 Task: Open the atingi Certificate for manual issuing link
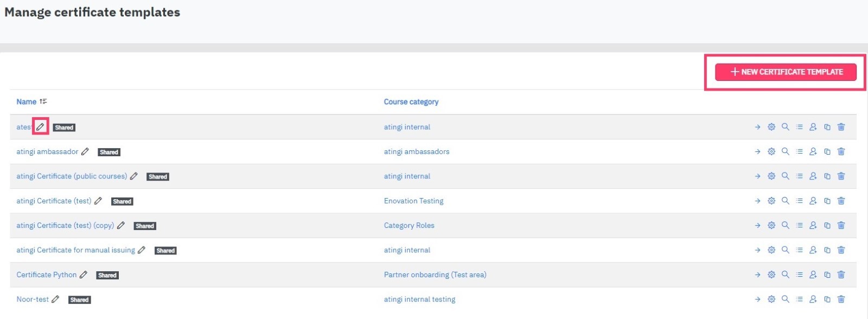coord(75,250)
